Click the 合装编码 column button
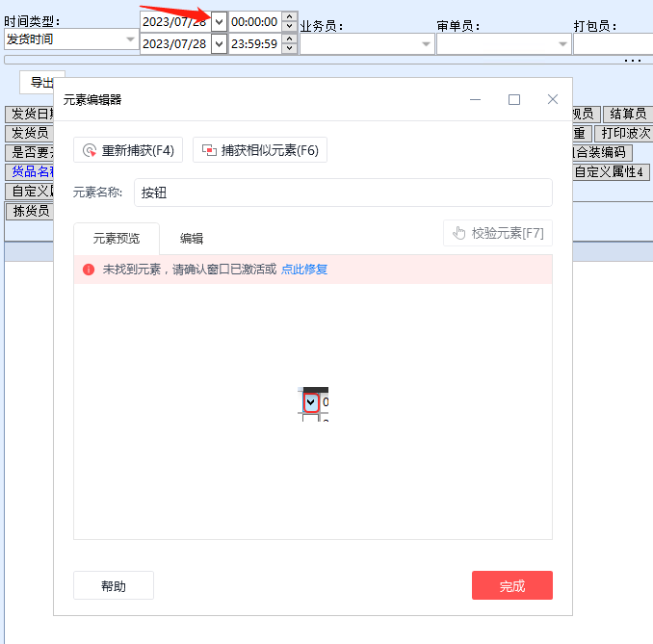The width and height of the screenshot is (653, 644). coord(603,152)
